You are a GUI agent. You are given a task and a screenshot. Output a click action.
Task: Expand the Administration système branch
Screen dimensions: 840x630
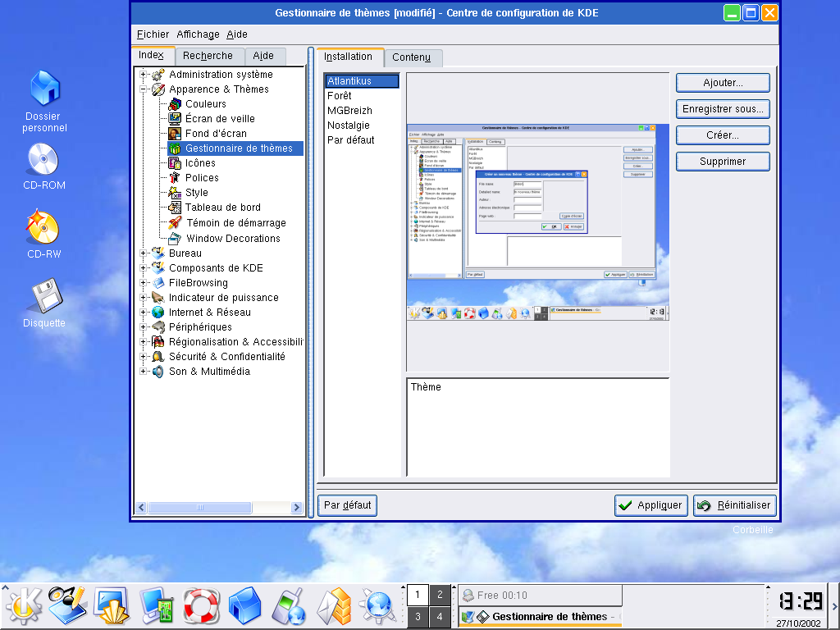[x=143, y=75]
